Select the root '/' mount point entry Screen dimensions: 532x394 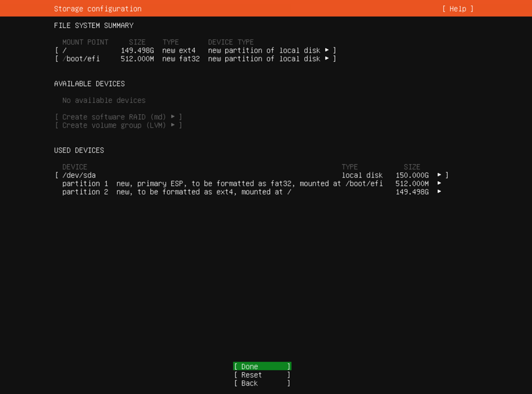(64, 51)
